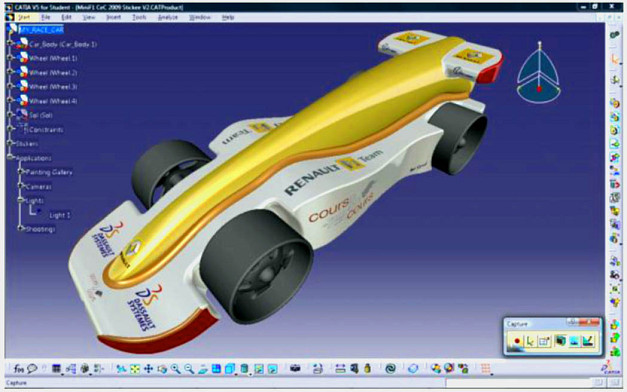Screen dimensions: 627x392
Task: Select the Wheel (Wheel.4) tree item
Action: point(53,101)
